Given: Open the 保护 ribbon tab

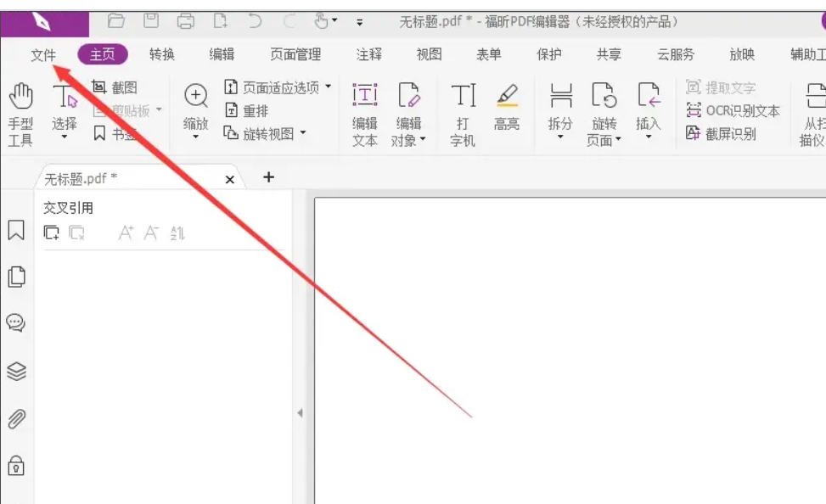Looking at the screenshot, I should click(549, 54).
